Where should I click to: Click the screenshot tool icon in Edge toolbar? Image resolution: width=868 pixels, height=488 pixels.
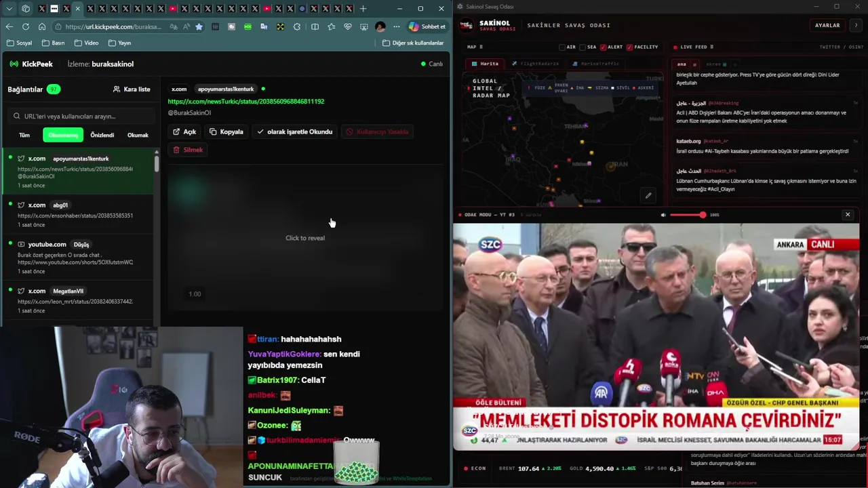click(x=365, y=26)
